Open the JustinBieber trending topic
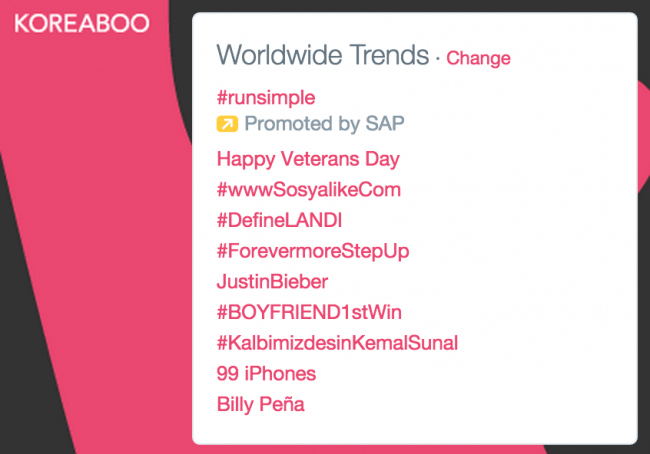Screen dimensions: 650x454 coord(272,282)
